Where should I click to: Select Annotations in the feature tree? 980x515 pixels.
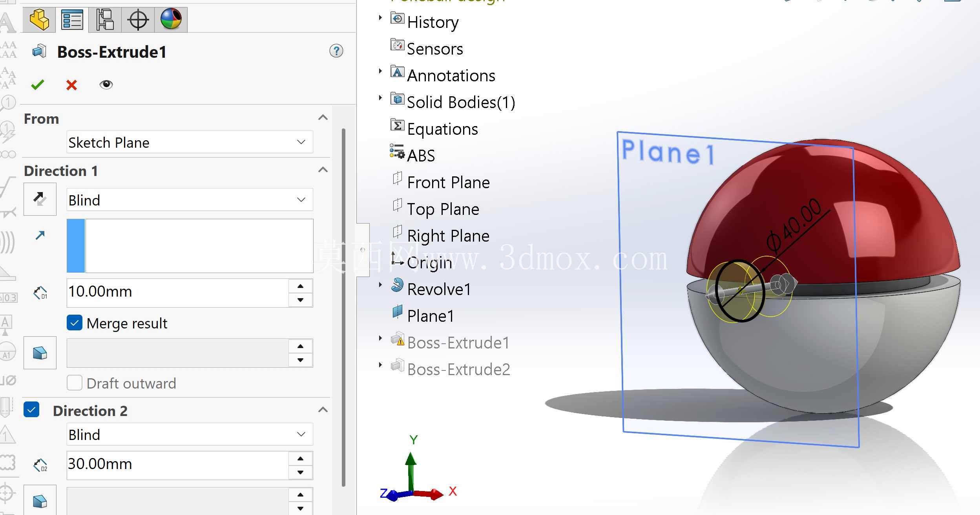[x=451, y=75]
